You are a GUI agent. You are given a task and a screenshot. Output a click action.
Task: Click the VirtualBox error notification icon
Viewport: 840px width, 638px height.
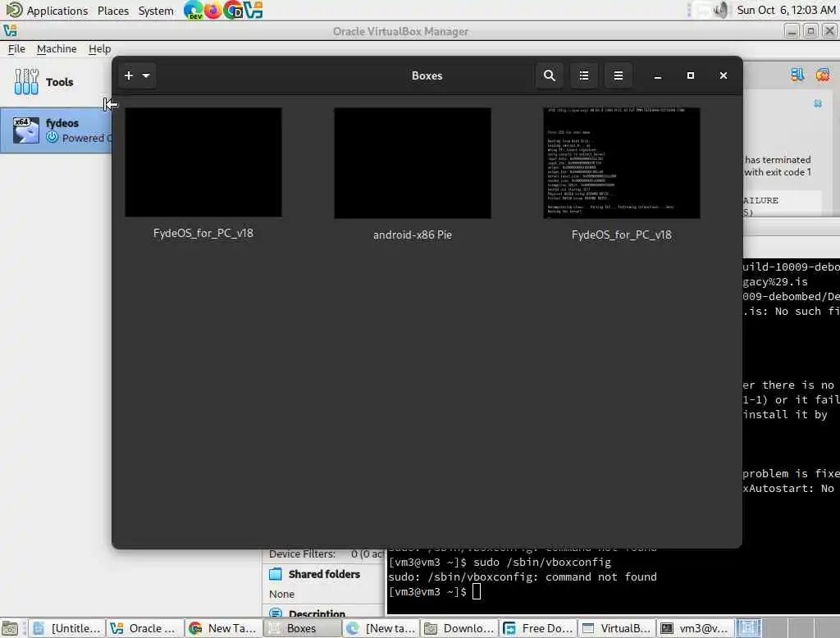tap(822, 75)
